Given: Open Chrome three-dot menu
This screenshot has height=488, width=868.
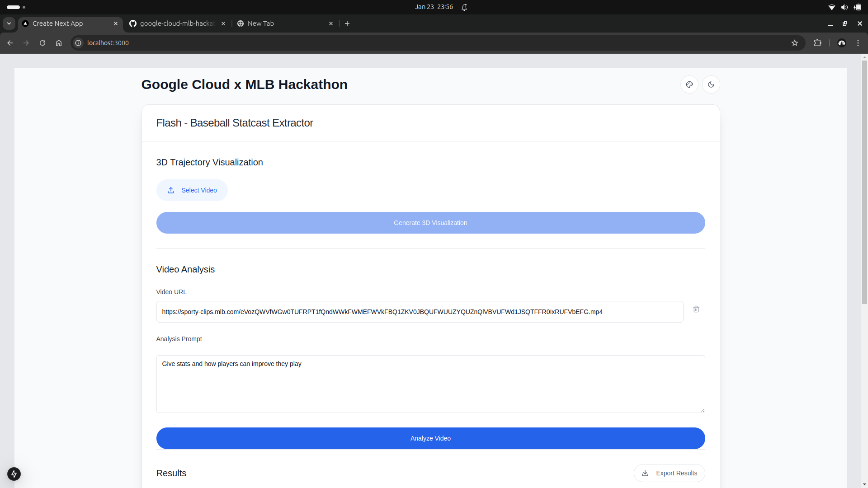Looking at the screenshot, I should click(x=858, y=43).
